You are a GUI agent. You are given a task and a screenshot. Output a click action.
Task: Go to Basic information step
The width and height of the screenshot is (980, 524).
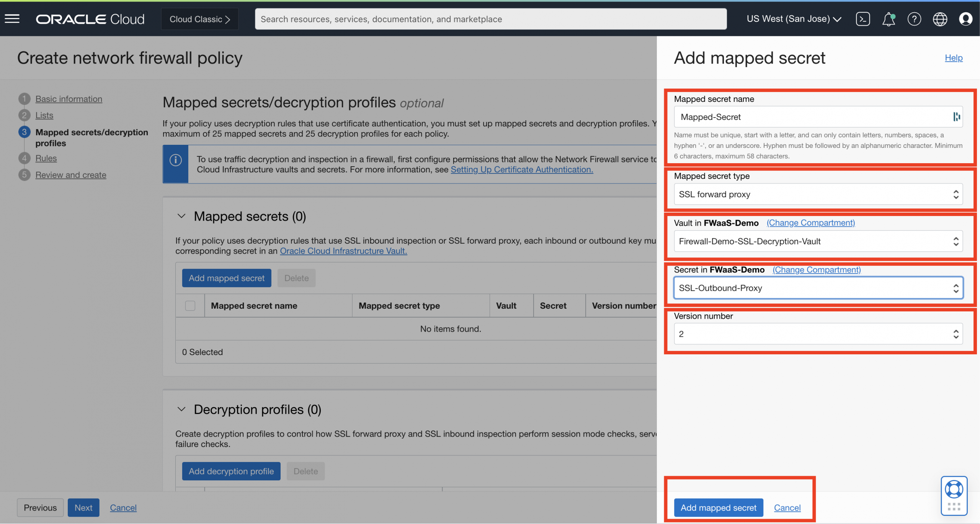coord(69,99)
